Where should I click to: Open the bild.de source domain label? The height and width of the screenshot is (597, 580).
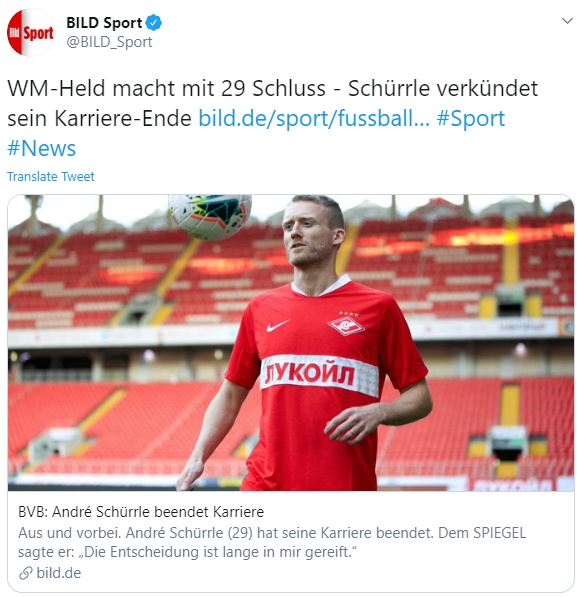pyautogui.click(x=59, y=573)
